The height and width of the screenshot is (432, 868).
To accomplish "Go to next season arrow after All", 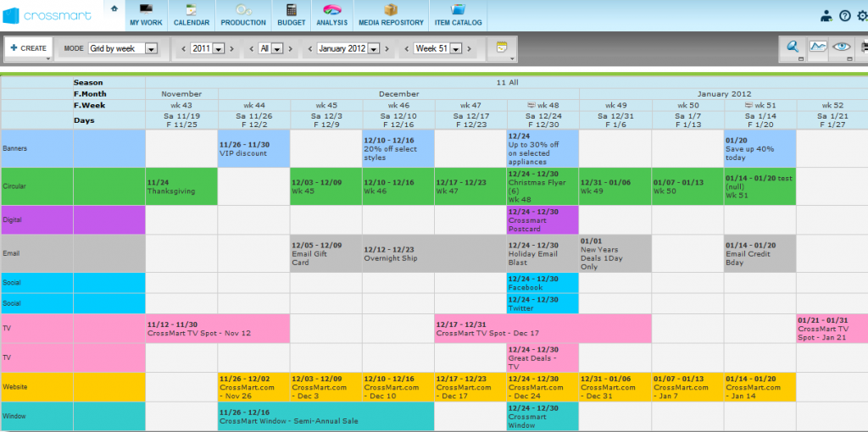I will click(291, 48).
